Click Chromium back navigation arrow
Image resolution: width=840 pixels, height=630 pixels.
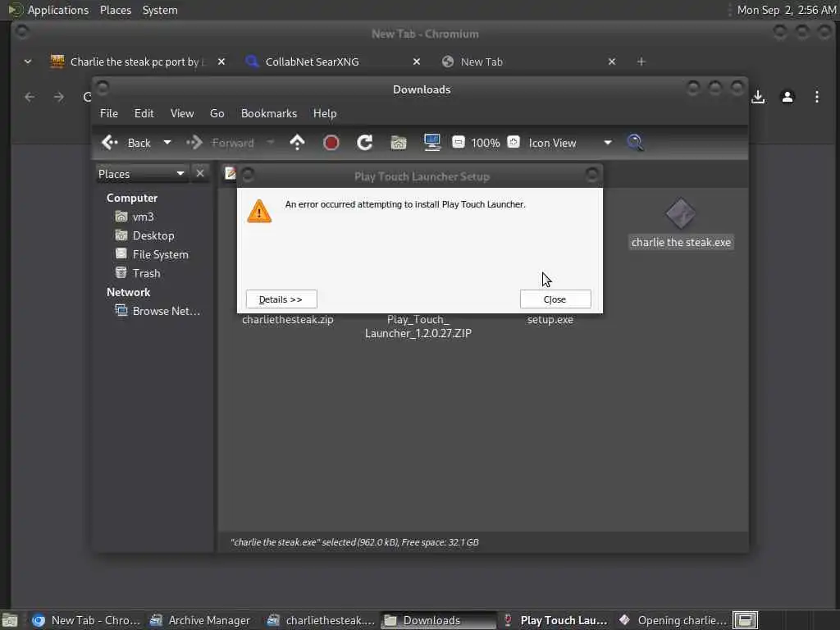[30, 97]
